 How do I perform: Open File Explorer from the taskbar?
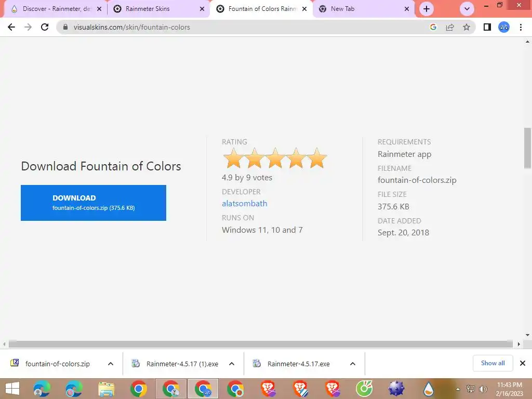pos(106,389)
